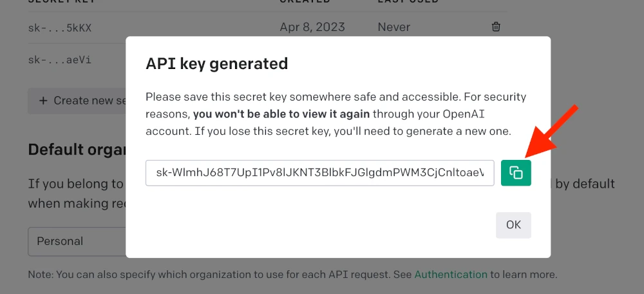Click the Never last-used value
Image resolution: width=644 pixels, height=294 pixels.
point(394,27)
